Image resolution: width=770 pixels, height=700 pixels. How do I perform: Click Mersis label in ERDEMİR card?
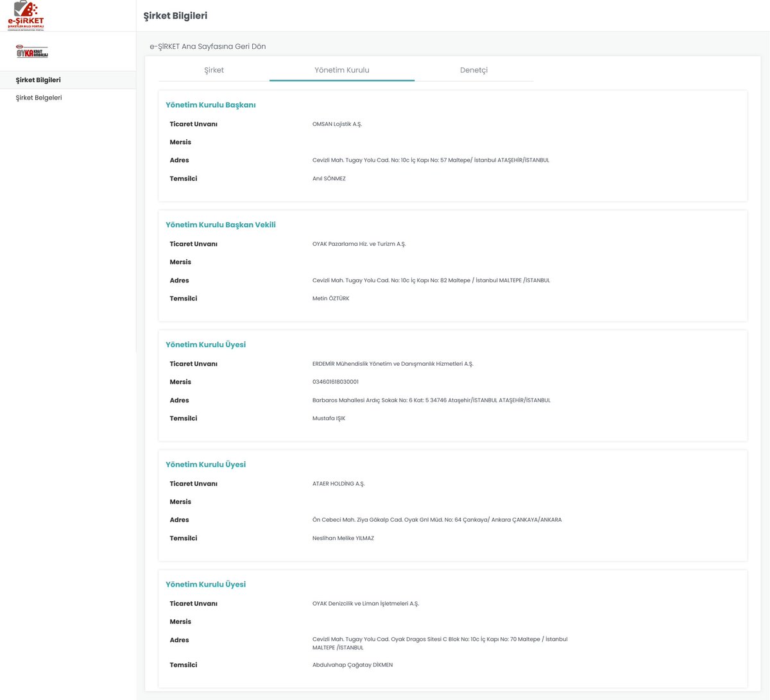click(180, 382)
